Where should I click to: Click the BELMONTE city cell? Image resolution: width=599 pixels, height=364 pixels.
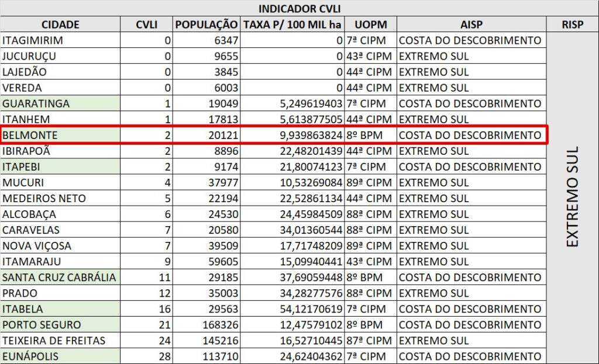[x=60, y=135]
